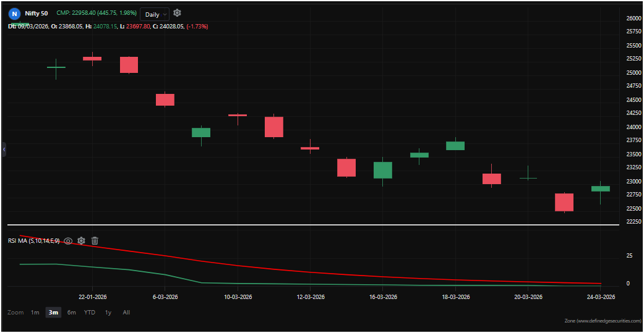Click the white horizontal pane divider line
Screen dimensions: 644x333
pyautogui.click(x=312, y=225)
